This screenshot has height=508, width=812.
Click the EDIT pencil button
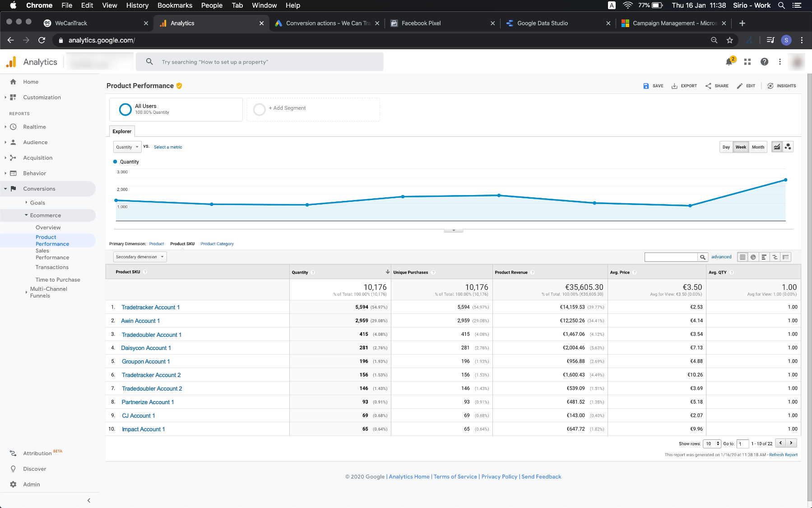point(746,86)
